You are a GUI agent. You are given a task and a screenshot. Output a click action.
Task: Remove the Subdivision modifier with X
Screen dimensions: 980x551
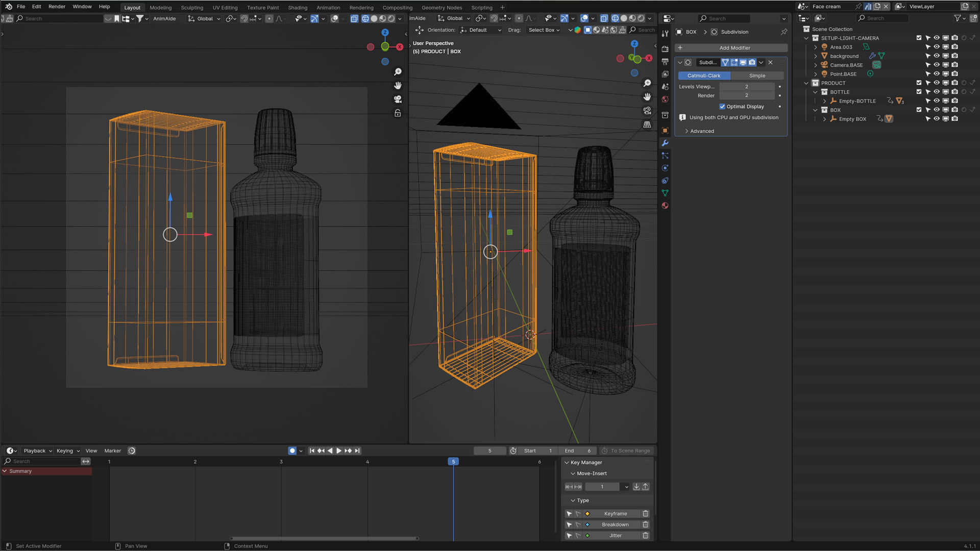click(770, 62)
